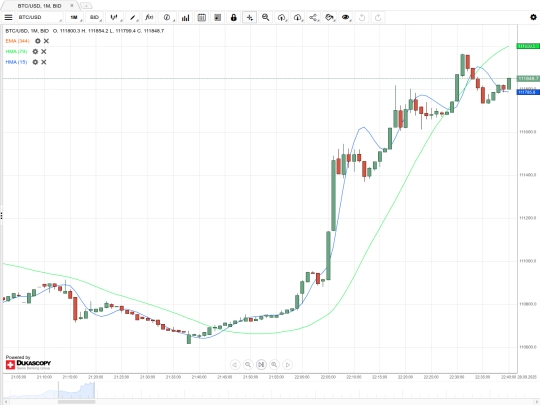Click the green HMA price label on axis
Viewport: 540px width, 405px height.
click(x=528, y=46)
